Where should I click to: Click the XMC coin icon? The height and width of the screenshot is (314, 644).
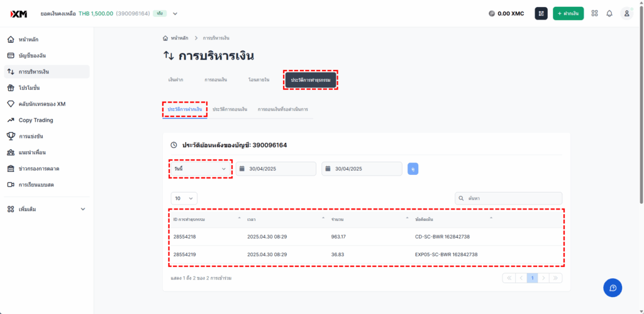(492, 14)
